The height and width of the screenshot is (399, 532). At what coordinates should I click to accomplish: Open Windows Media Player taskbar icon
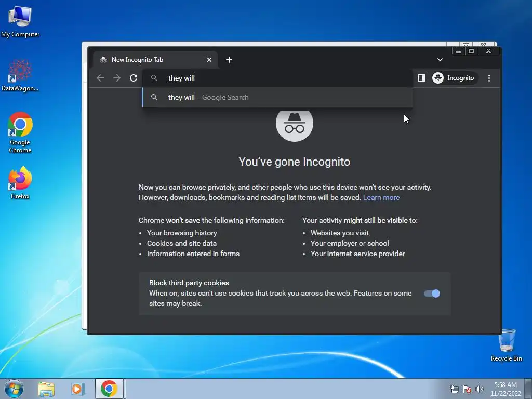[77, 389]
